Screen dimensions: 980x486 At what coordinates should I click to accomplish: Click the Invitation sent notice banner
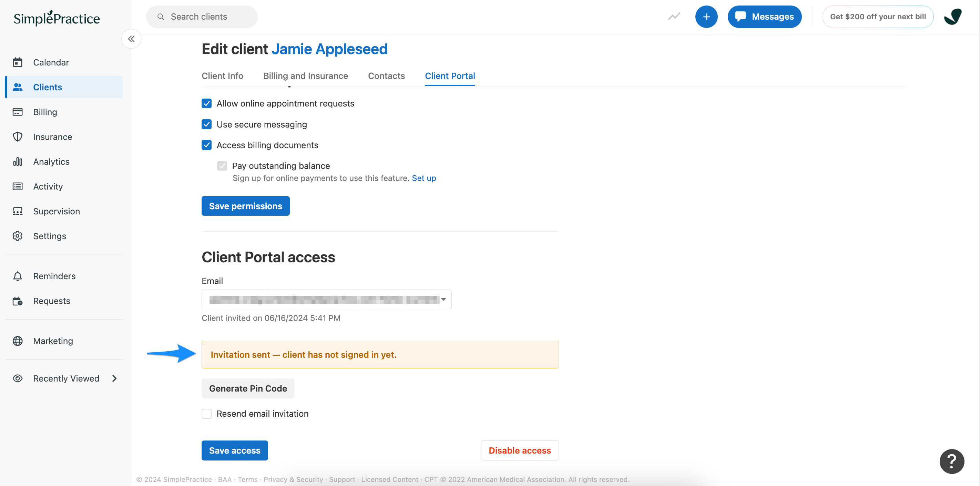[x=380, y=354]
